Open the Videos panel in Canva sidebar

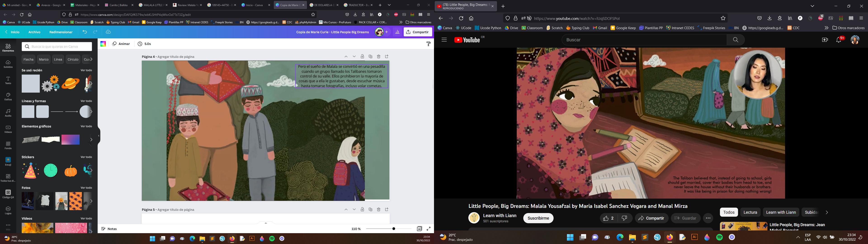[8, 129]
